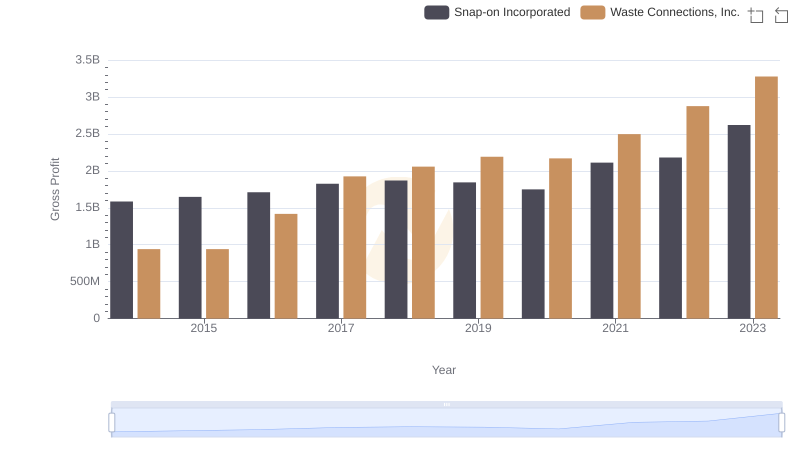This screenshot has height=461, width=800.
Task: Click the zoom reset restore icon
Action: coord(781,15)
